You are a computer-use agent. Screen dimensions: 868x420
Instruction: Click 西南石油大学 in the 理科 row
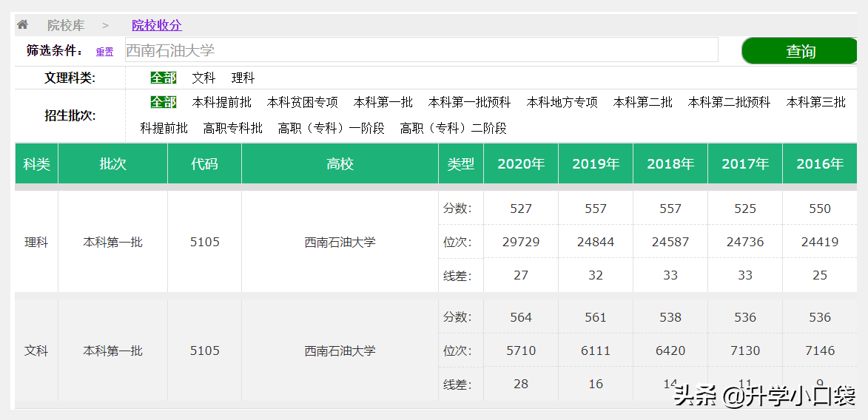(x=340, y=242)
